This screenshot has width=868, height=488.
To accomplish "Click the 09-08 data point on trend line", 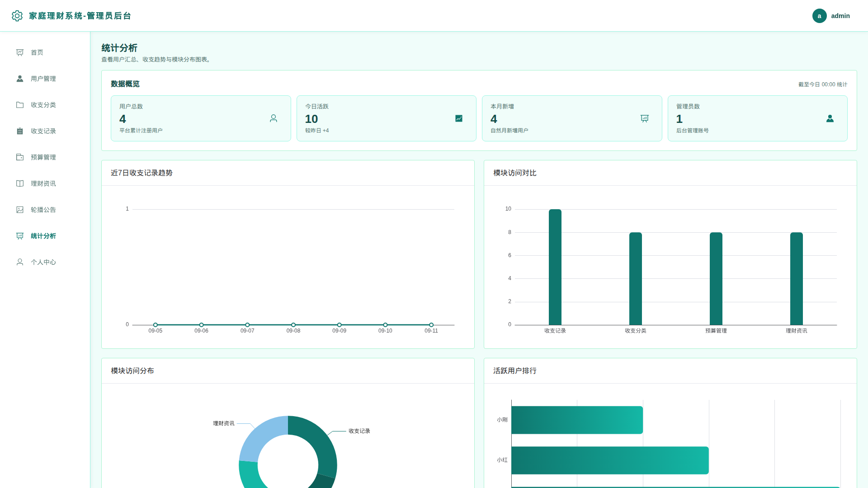I will tap(293, 325).
